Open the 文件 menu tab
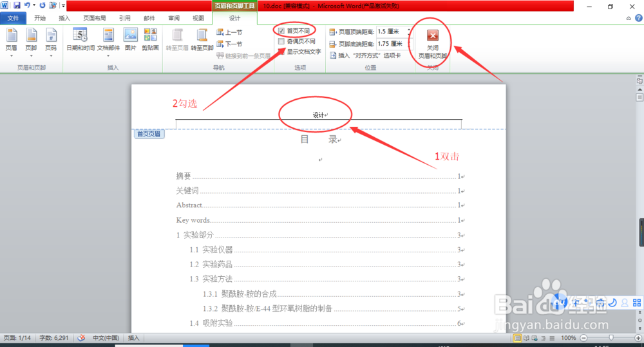Screen dimensions: 644x347 (x=13, y=18)
